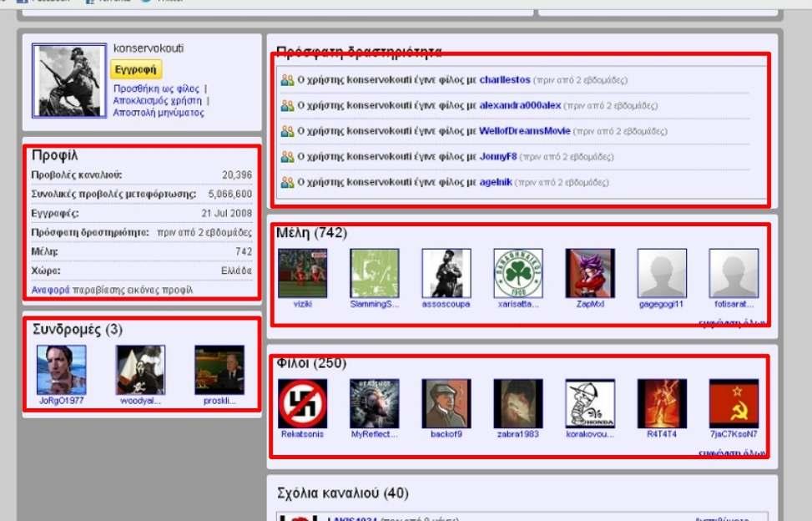Open the MyReflect... friend avatar
This screenshot has height=521, width=812.
375,403
